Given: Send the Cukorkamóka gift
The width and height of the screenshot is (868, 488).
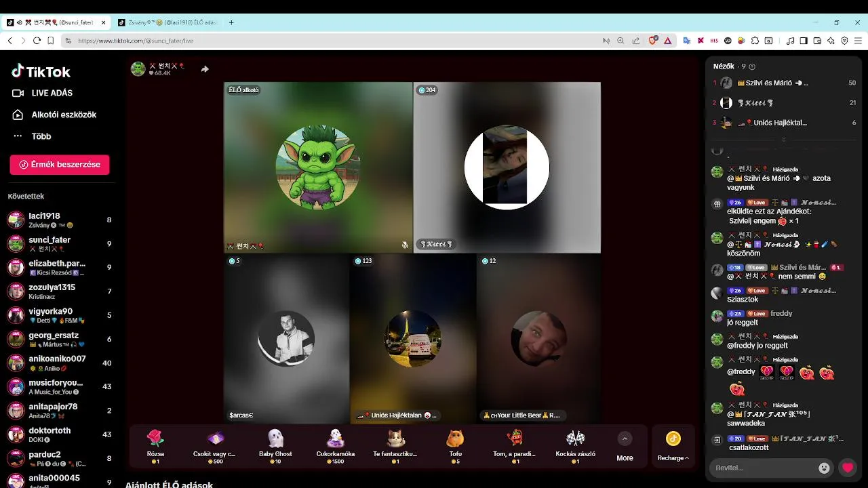Looking at the screenshot, I should pyautogui.click(x=335, y=446).
